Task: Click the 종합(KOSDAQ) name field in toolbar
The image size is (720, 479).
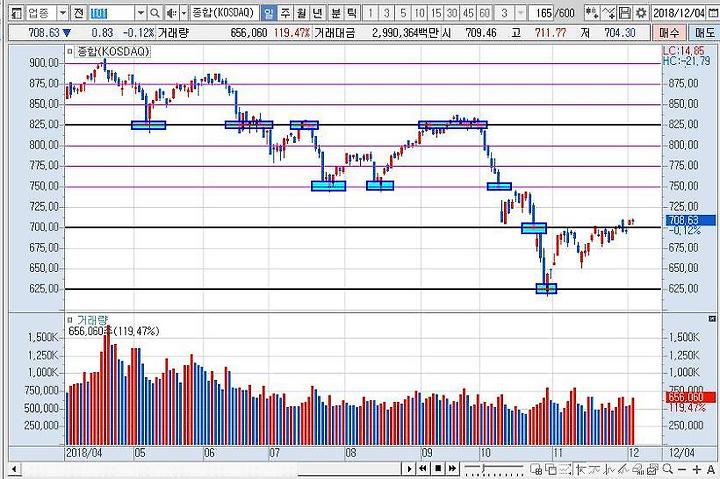Action: 224,13
